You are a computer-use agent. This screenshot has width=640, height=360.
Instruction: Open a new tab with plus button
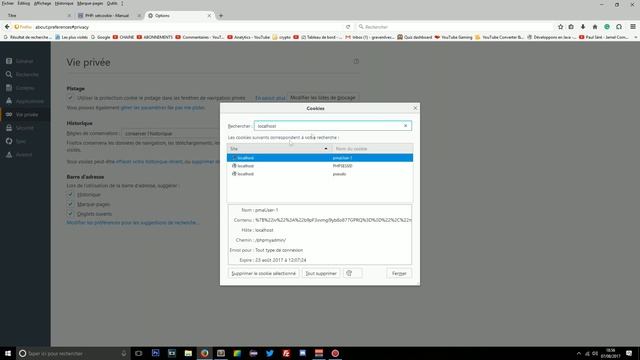(x=221, y=16)
